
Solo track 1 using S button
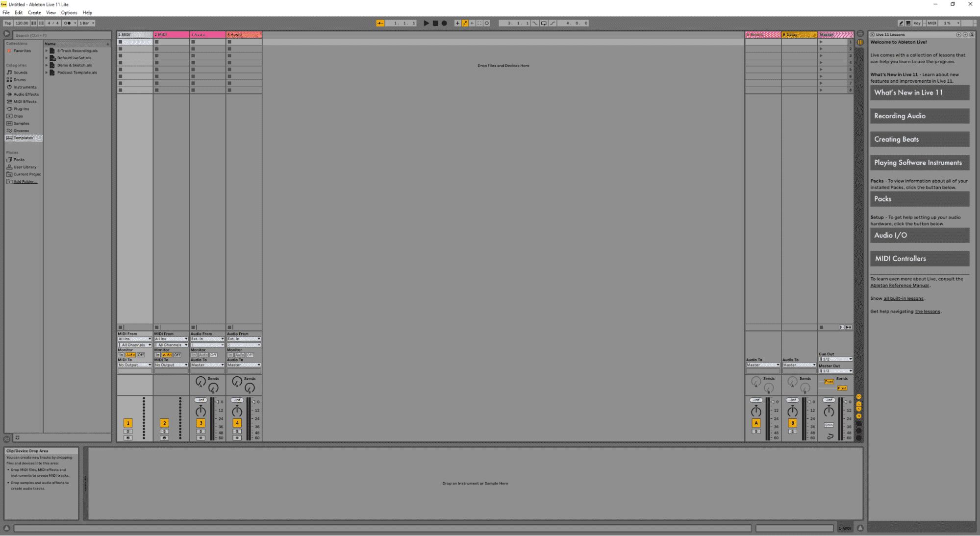coord(128,432)
